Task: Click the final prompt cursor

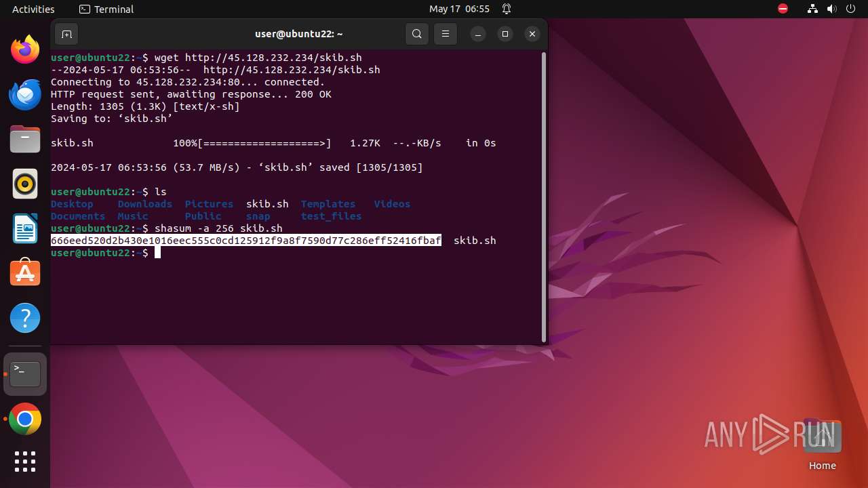Action: [x=157, y=253]
